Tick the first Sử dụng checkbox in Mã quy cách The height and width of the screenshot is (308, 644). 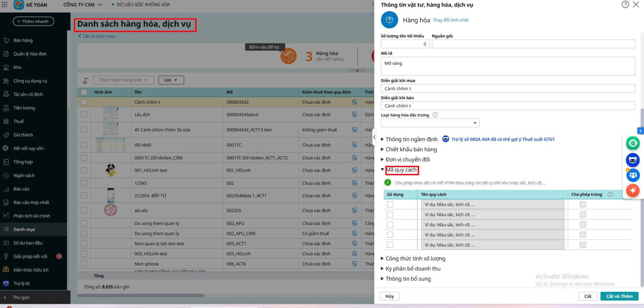tap(390, 204)
